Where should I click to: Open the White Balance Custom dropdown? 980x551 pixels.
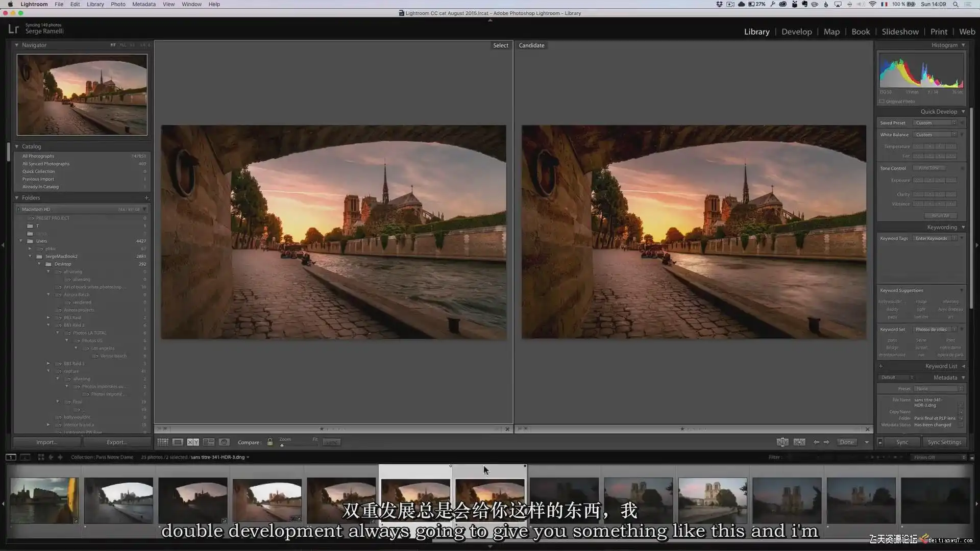tap(935, 135)
